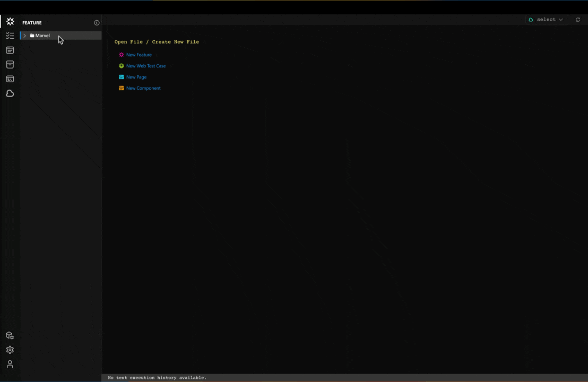
Task: Open the cloud icon in the sidebar
Action: coord(10,93)
